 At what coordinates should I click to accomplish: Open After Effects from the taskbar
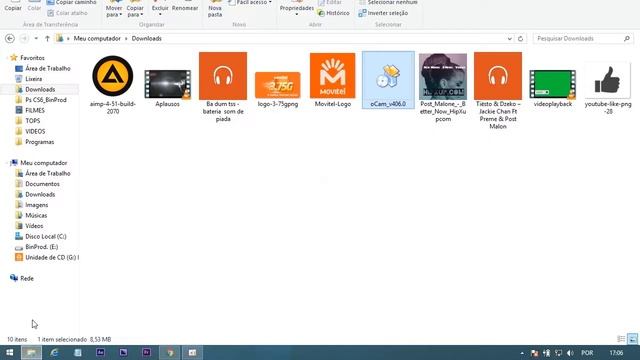click(x=100, y=353)
